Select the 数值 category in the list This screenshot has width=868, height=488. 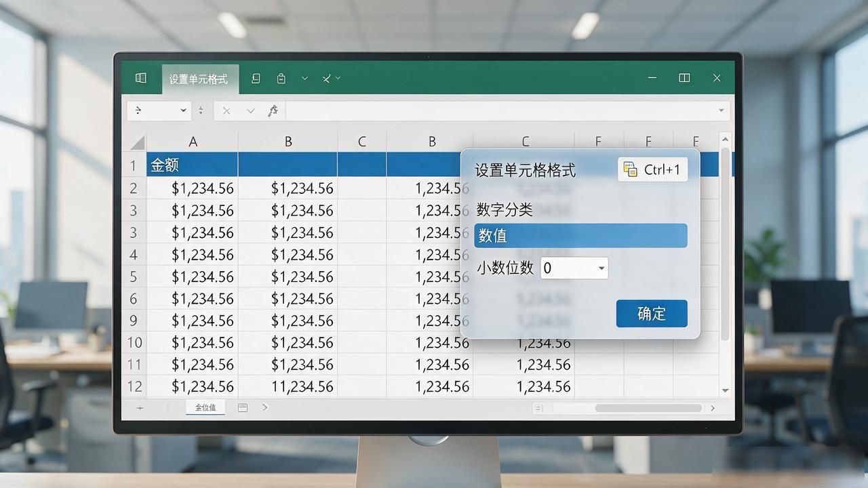tap(580, 236)
